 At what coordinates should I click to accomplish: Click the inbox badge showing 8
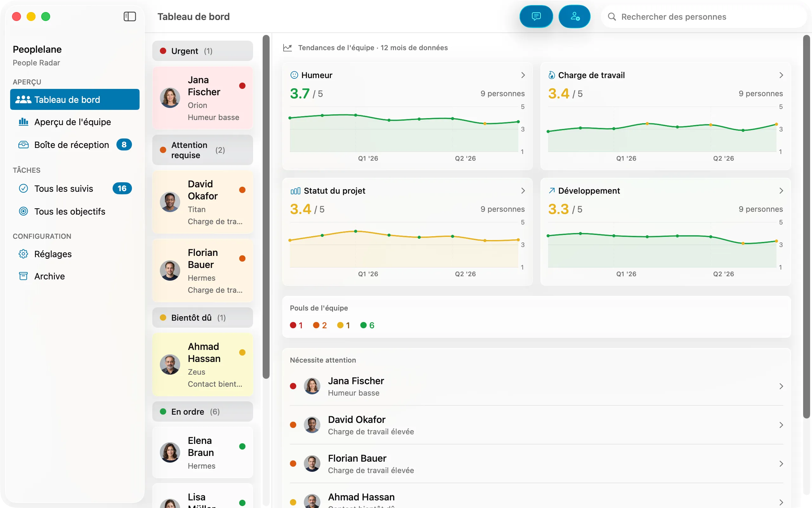124,145
